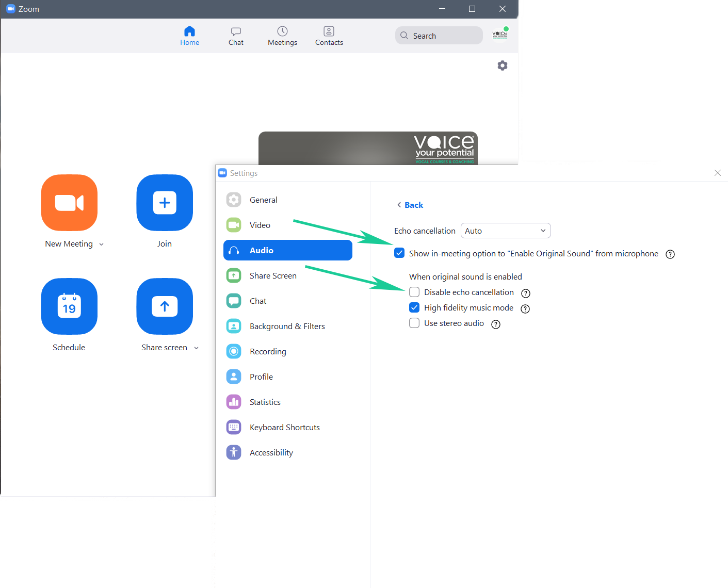The image size is (728, 588).
Task: Click help icon beside Enable Original Sound option
Action: click(670, 254)
